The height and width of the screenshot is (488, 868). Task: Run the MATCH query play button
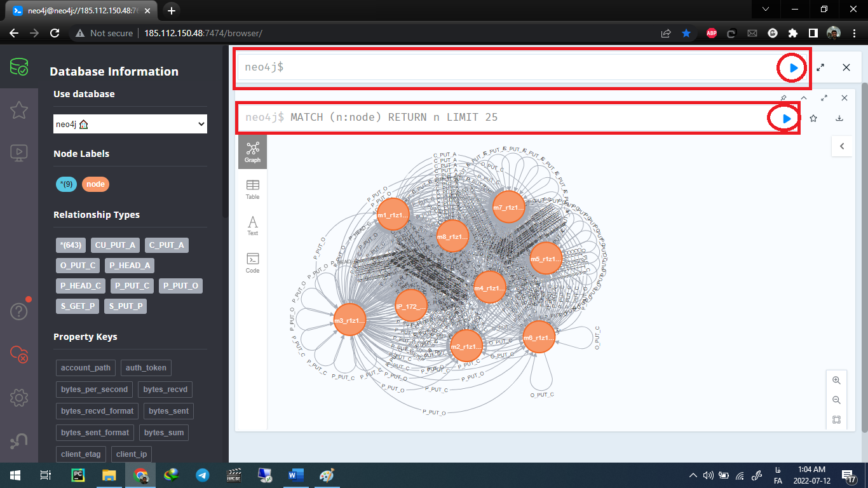click(787, 118)
